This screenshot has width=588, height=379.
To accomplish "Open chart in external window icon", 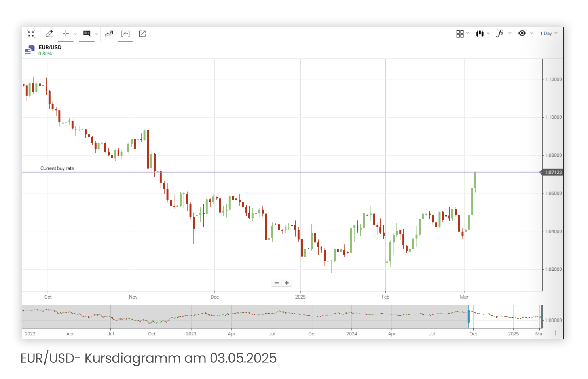I will [x=142, y=34].
